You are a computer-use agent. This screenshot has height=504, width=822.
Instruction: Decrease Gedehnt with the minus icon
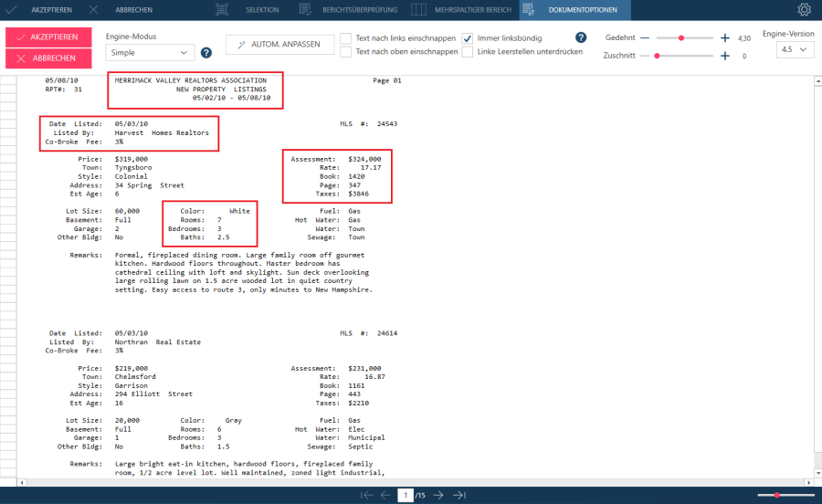click(x=645, y=37)
